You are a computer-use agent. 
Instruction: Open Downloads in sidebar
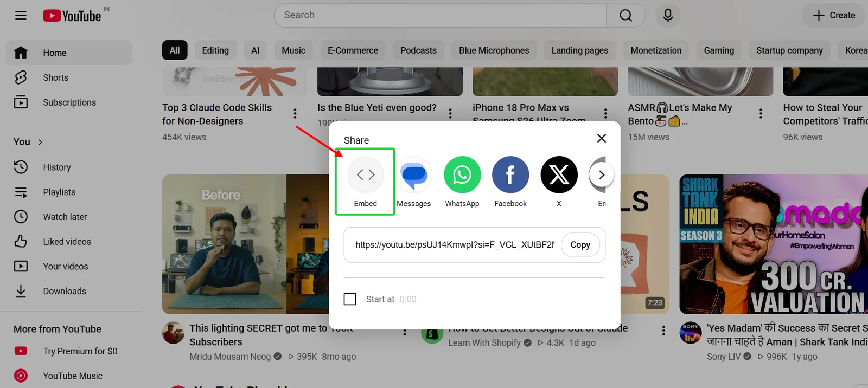[69, 292]
